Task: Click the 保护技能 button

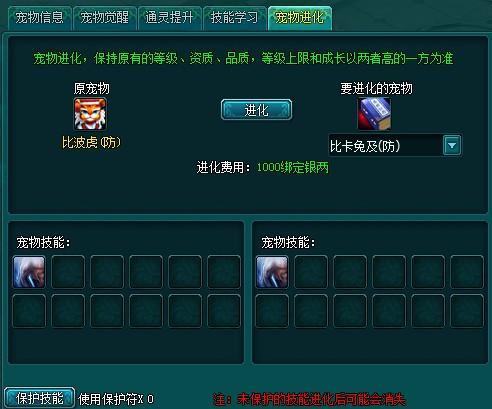Action: click(39, 398)
